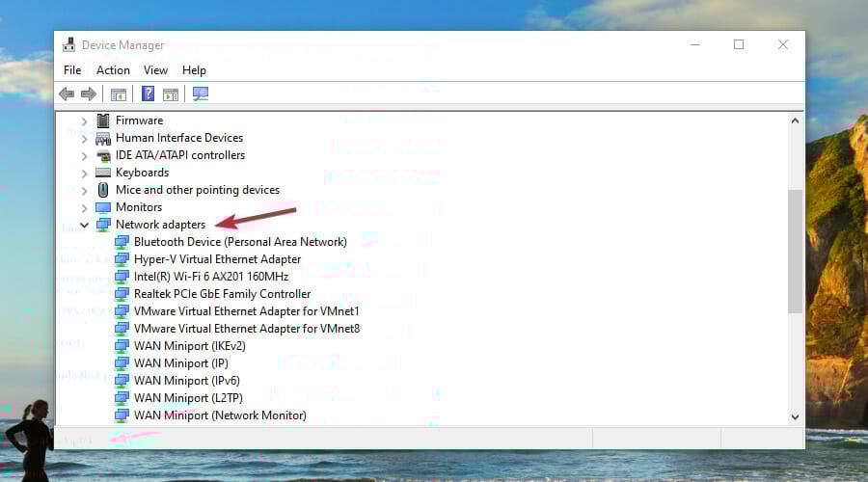Click the Back arrow toolbar icon

coord(67,94)
